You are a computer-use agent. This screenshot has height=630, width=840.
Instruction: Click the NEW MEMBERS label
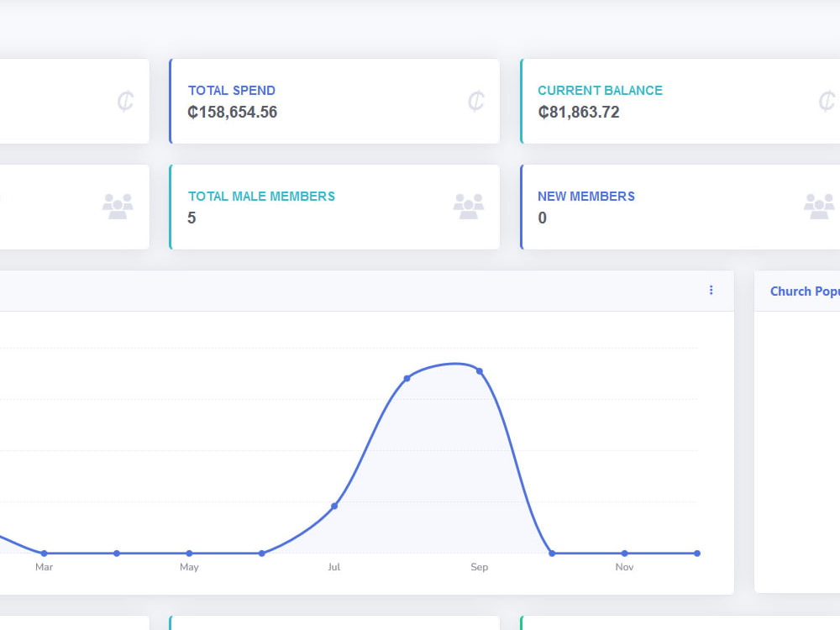586,197
